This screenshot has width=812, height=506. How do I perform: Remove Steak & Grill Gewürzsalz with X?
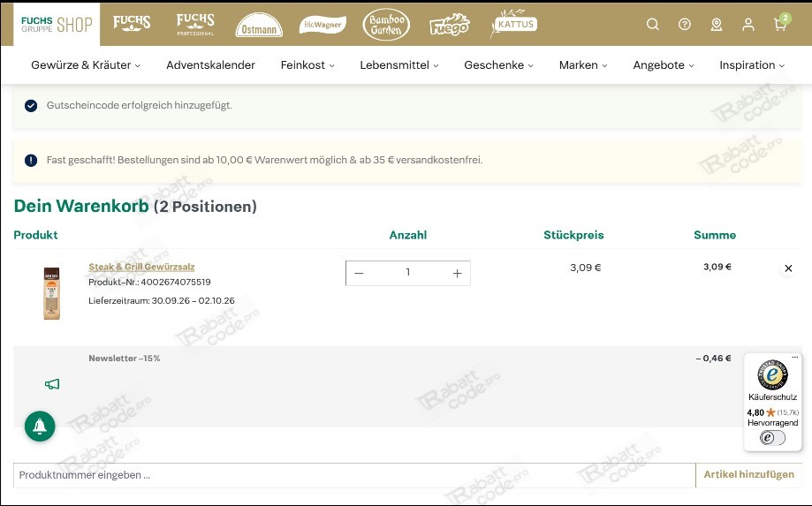(788, 268)
